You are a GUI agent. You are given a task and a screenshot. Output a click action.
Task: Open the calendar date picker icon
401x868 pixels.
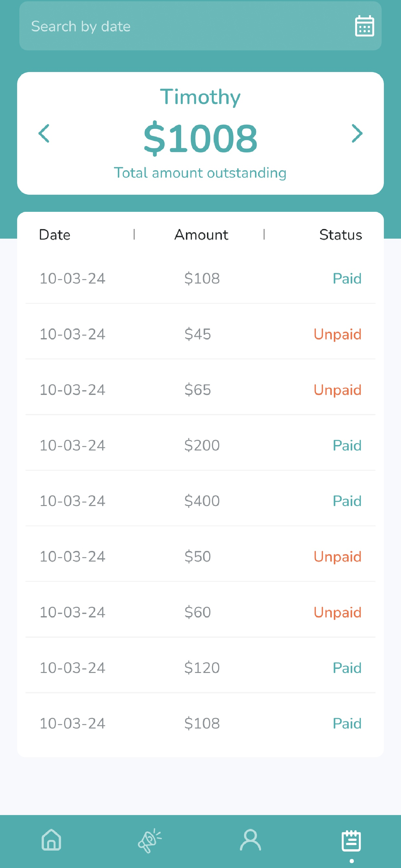click(364, 26)
